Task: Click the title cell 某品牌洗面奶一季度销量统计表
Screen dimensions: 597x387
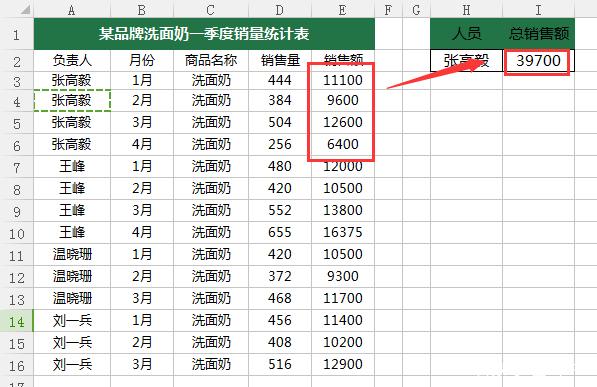Action: pos(204,34)
